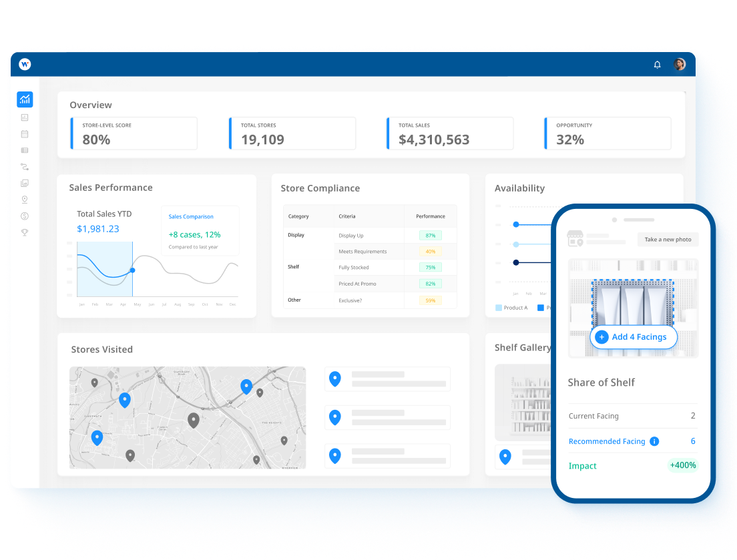Click the Take a new photo button
Image resolution: width=737 pixels, height=560 pixels.
click(x=668, y=240)
